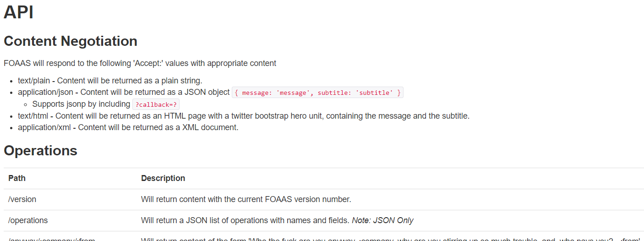The width and height of the screenshot is (644, 241).
Task: Click the text/plain list item
Action: click(x=110, y=81)
